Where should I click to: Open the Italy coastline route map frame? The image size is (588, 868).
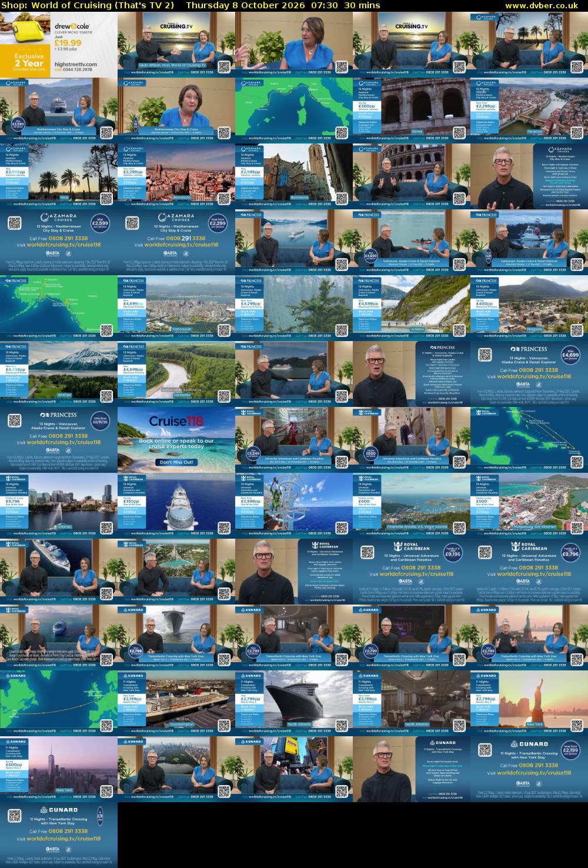(x=294, y=111)
